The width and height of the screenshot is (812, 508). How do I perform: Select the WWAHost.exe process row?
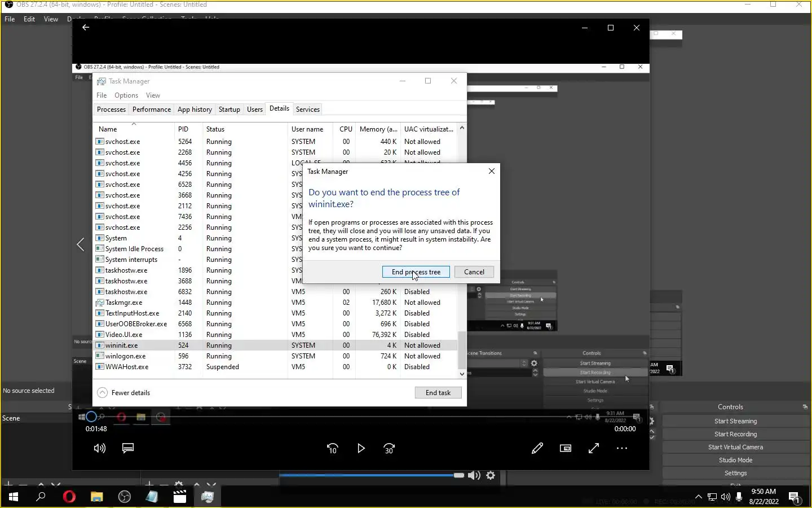pos(276,367)
